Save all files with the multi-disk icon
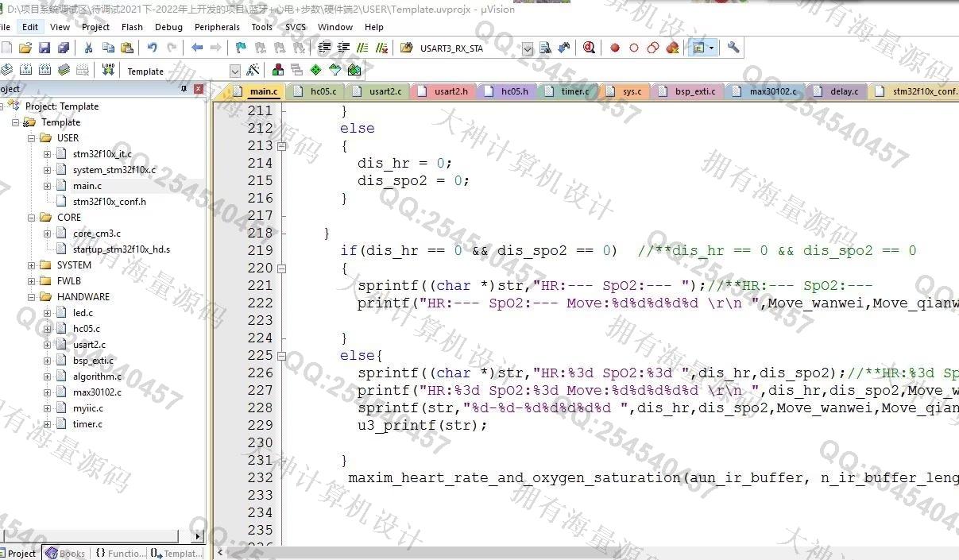The width and height of the screenshot is (959, 560). (64, 48)
